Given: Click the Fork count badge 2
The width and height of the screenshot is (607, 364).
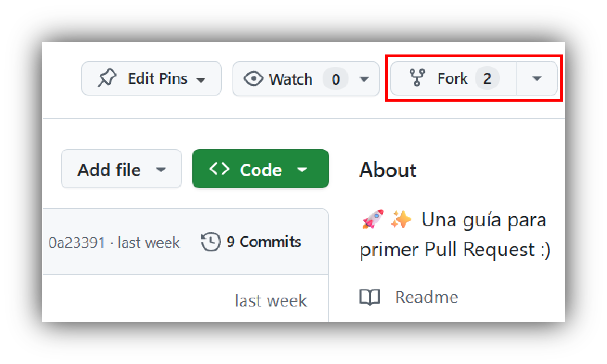Looking at the screenshot, I should pos(487,79).
